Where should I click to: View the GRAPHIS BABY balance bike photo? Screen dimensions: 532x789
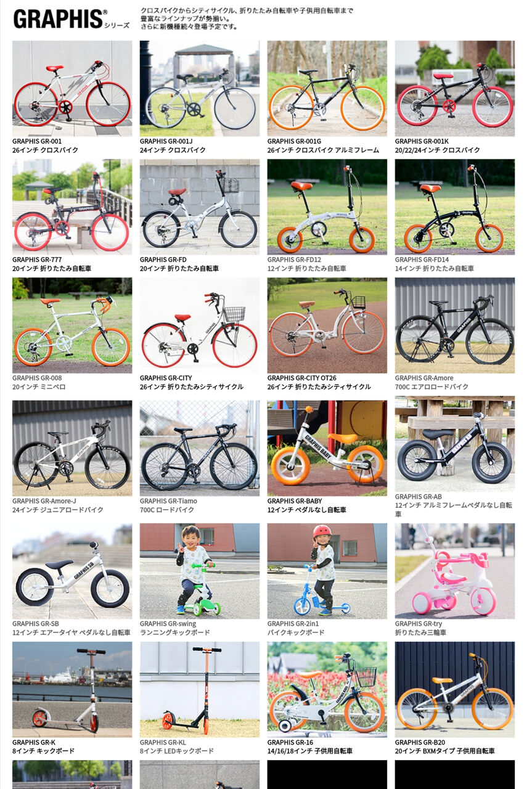pos(327,449)
